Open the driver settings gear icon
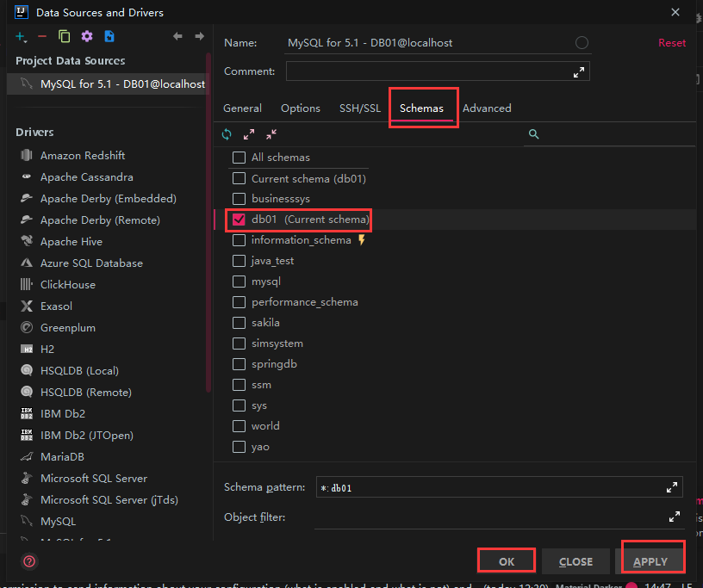The image size is (703, 588). click(87, 36)
